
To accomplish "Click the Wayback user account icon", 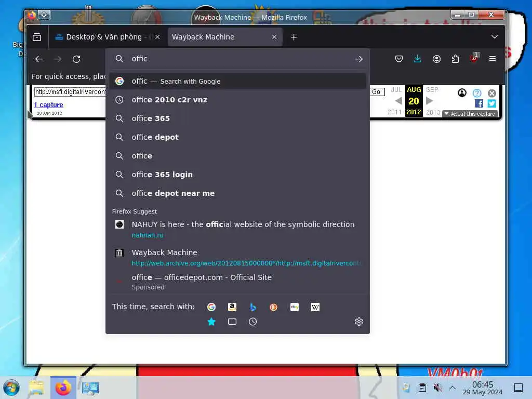I will 462,92.
